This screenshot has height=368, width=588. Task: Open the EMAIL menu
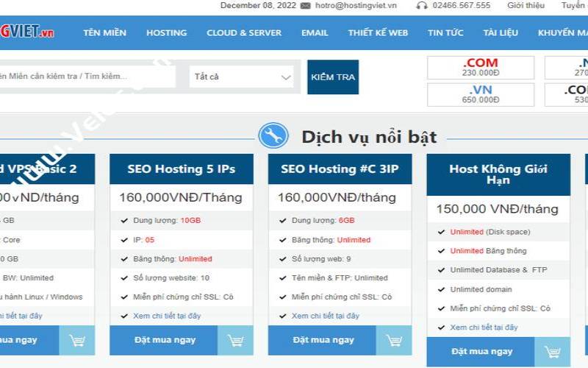point(315,32)
